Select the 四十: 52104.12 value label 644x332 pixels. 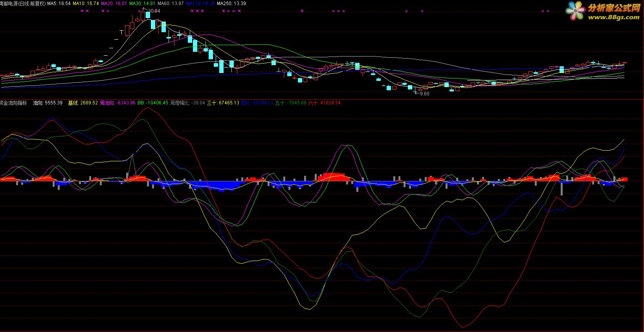click(257, 103)
